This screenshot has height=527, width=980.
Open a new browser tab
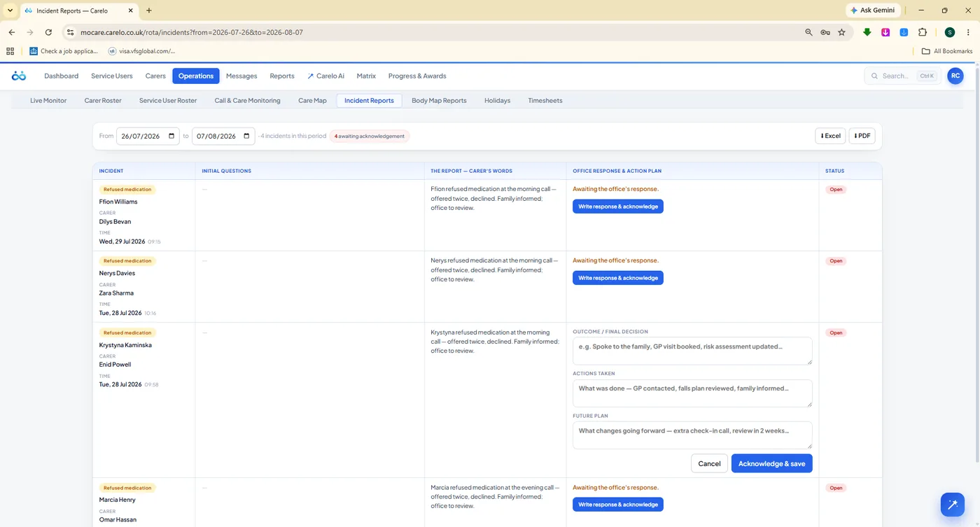[149, 10]
